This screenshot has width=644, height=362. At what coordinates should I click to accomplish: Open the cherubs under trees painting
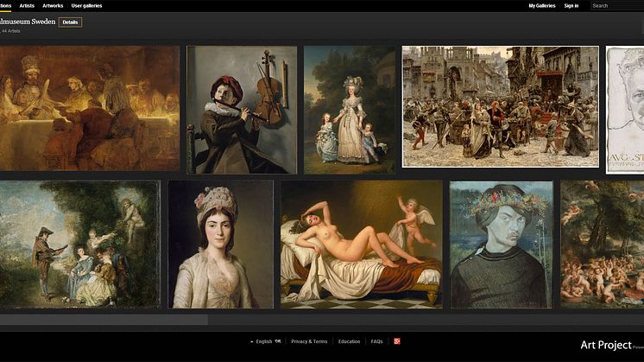point(602,245)
